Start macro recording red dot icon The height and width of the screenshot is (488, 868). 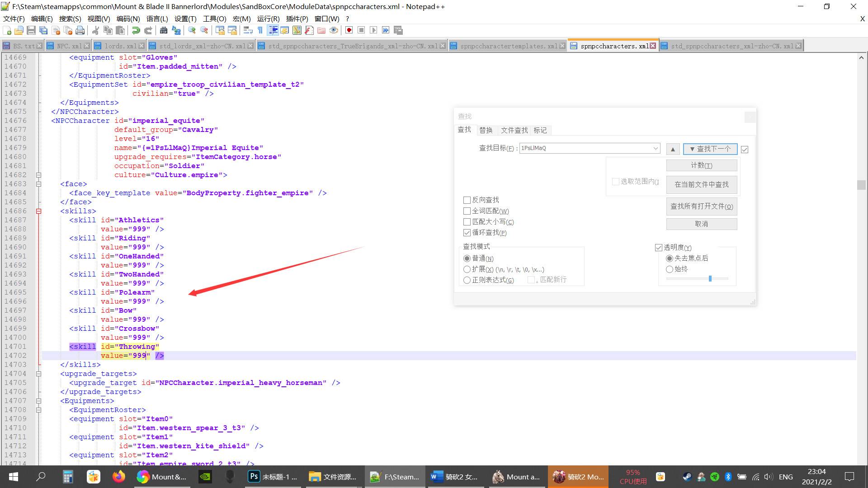[349, 30]
